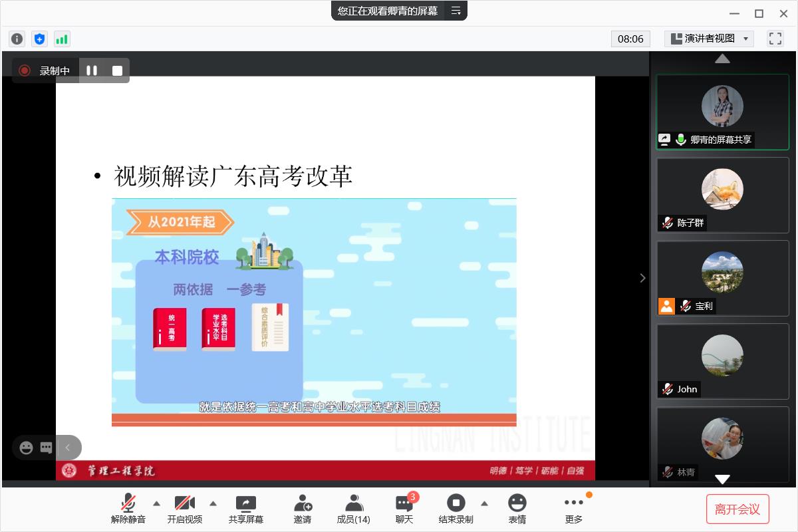Turn on the video camera
798x532 pixels.
pyautogui.click(x=184, y=509)
